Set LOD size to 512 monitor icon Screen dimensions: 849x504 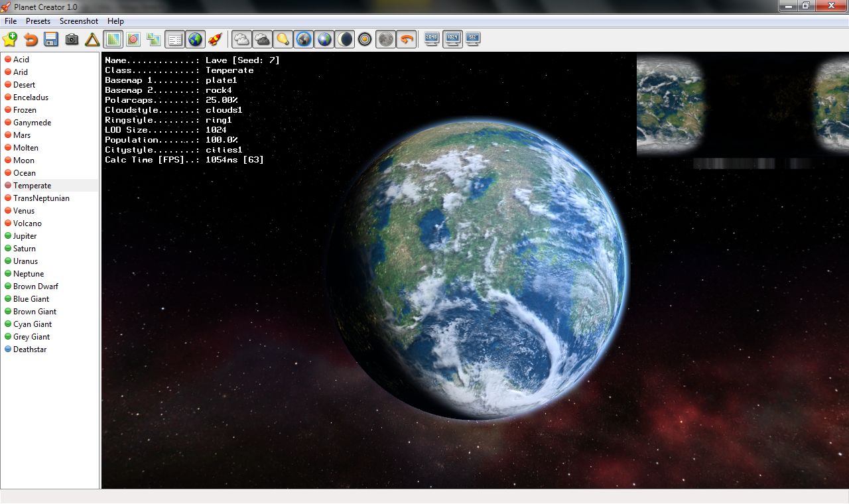click(473, 39)
